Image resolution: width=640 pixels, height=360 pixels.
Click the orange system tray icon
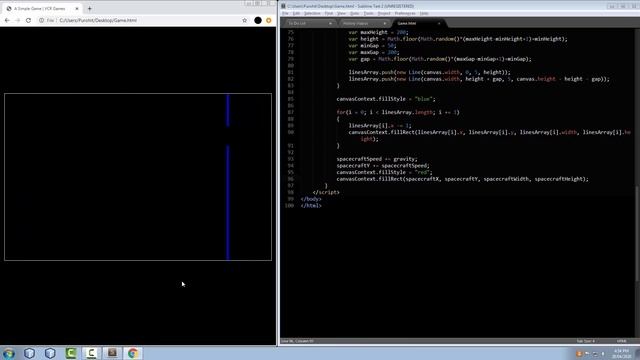tap(578, 354)
